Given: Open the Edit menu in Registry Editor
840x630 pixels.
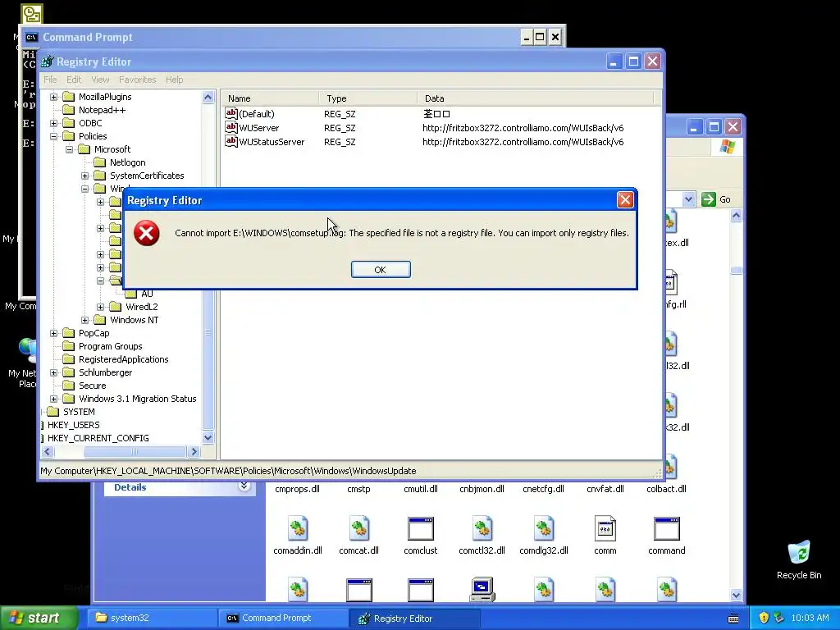Looking at the screenshot, I should (x=74, y=80).
